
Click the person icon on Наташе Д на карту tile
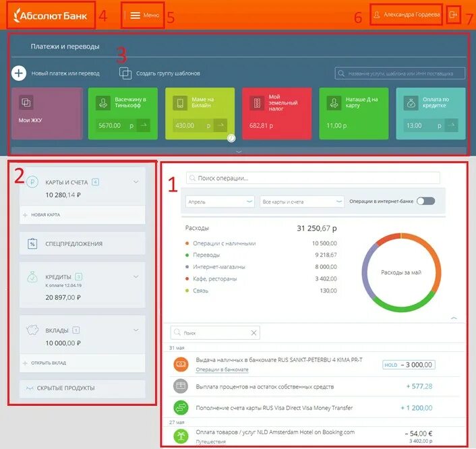(x=334, y=103)
